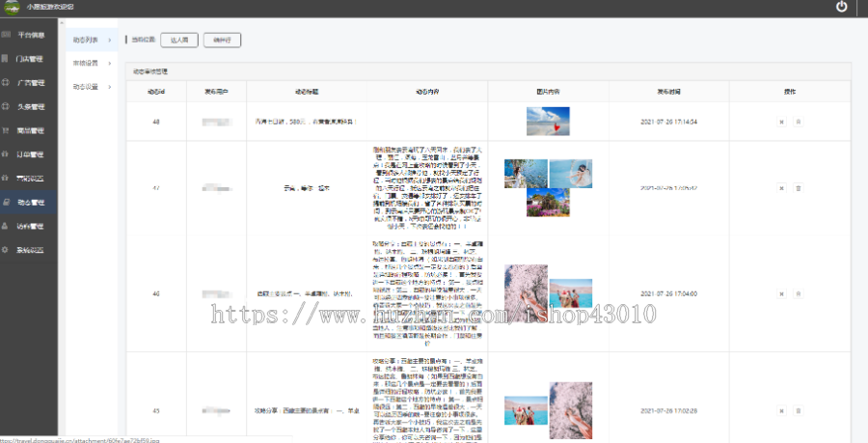Viewport: 868px width, 443px height.
Task: Delete row 45 with trash icon
Action: pos(798,410)
